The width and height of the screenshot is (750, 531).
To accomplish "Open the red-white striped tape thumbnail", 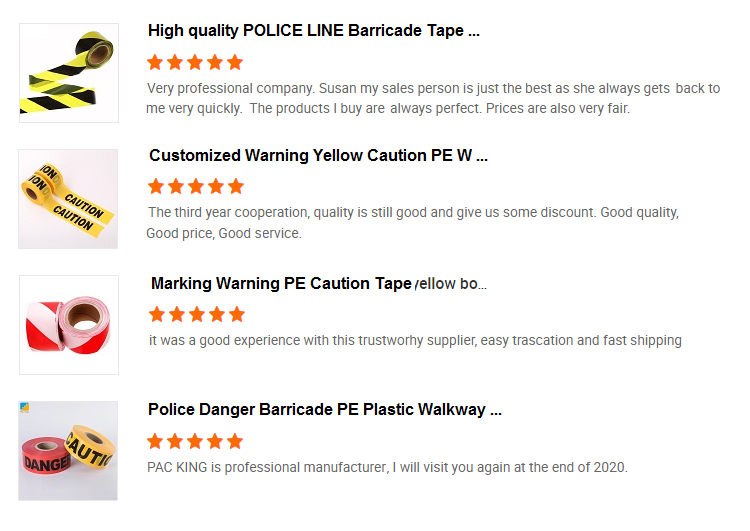I will tap(69, 325).
